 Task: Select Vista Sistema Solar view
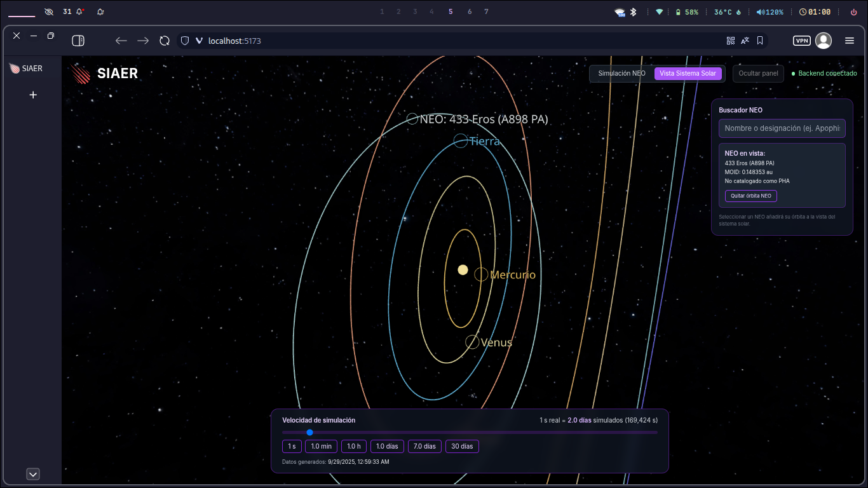pyautogui.click(x=688, y=74)
